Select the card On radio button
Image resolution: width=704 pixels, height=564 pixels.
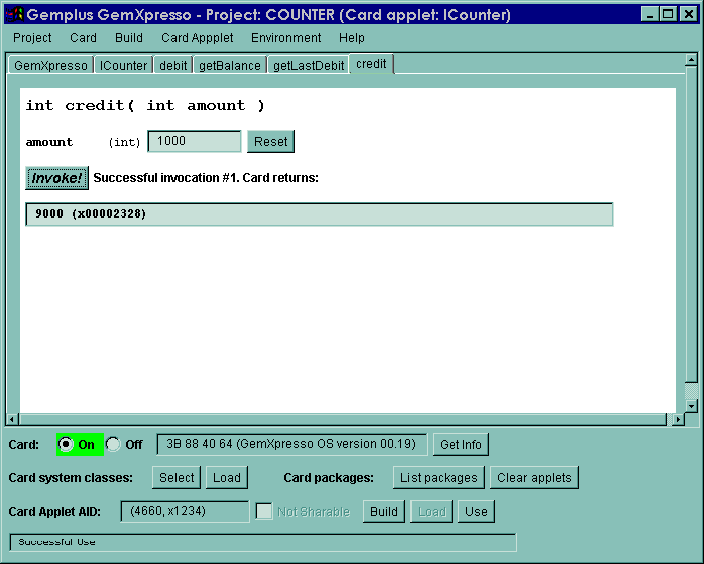(66, 444)
